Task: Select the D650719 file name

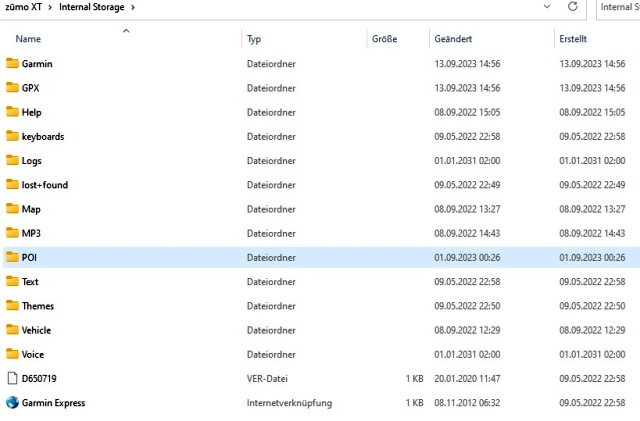Action: pyautogui.click(x=39, y=379)
